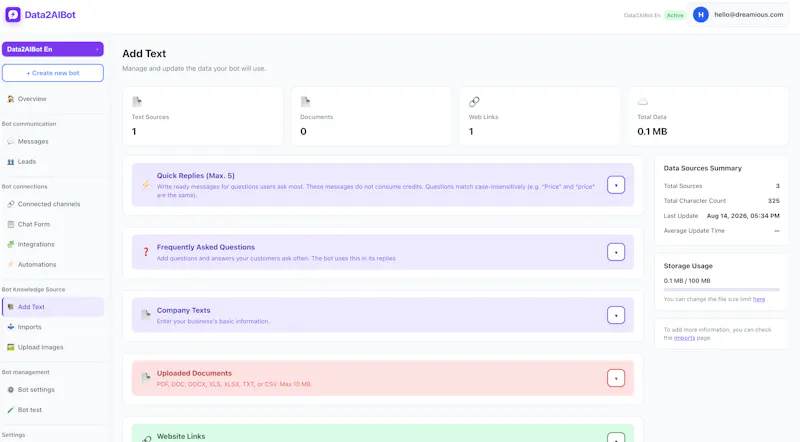Click the Frequently Asked Questions heading
The width and height of the screenshot is (800, 442).
tap(206, 247)
